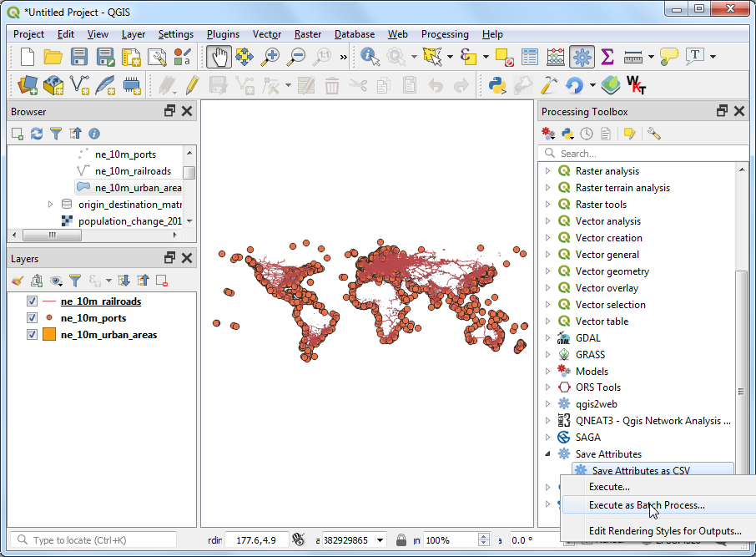Viewport: 756px width, 557px height.
Task: Toggle visibility of ne_10m_ports layer
Action: (x=33, y=318)
